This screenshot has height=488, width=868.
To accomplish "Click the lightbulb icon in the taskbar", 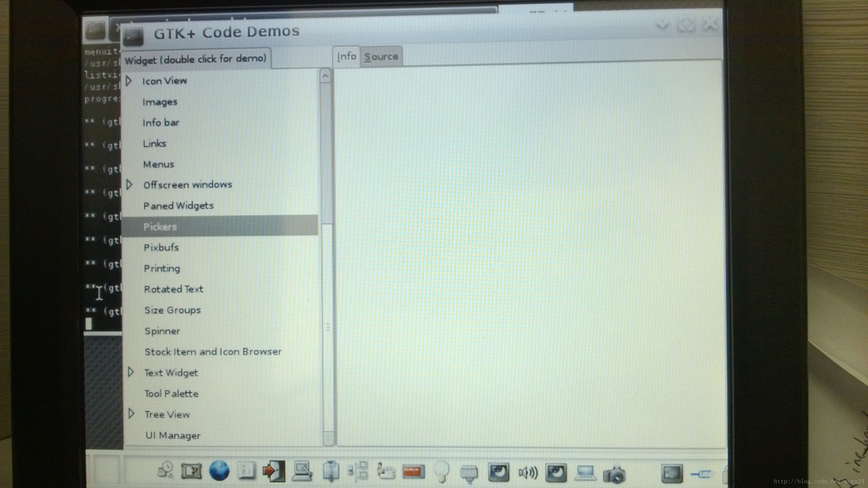I will coord(441,472).
